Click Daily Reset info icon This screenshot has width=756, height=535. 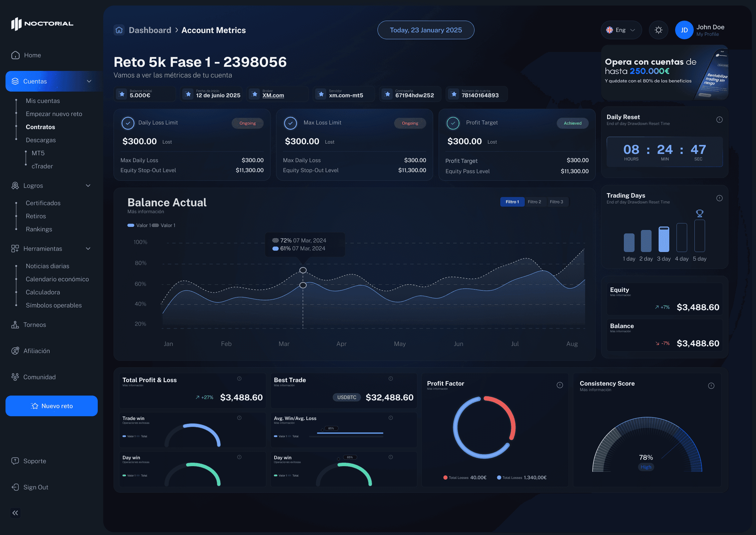click(x=719, y=120)
